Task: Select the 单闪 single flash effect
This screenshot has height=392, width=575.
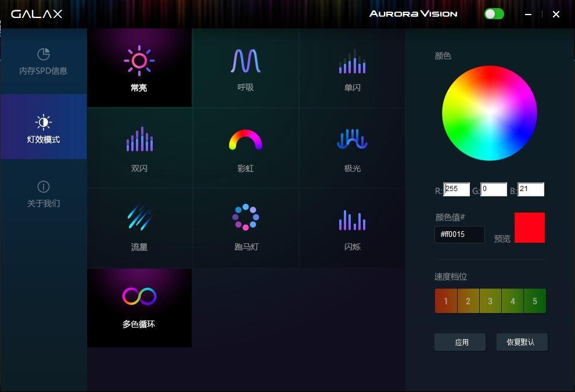Action: 352,68
